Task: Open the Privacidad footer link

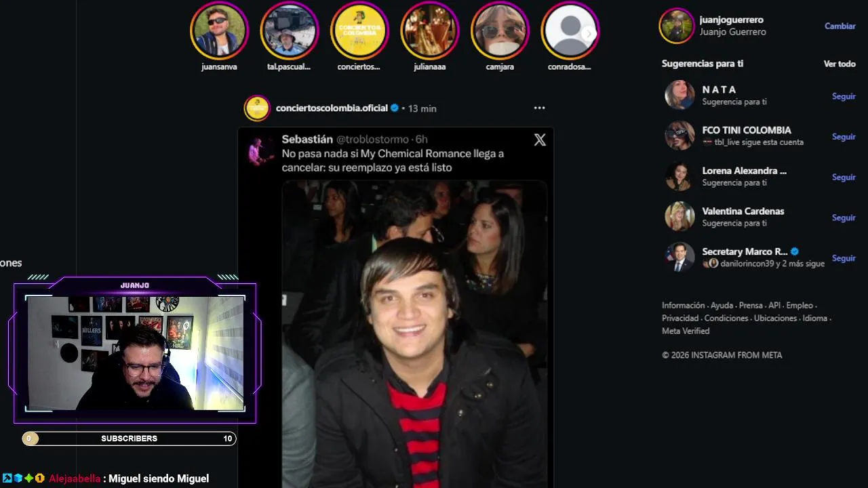Action: [680, 318]
